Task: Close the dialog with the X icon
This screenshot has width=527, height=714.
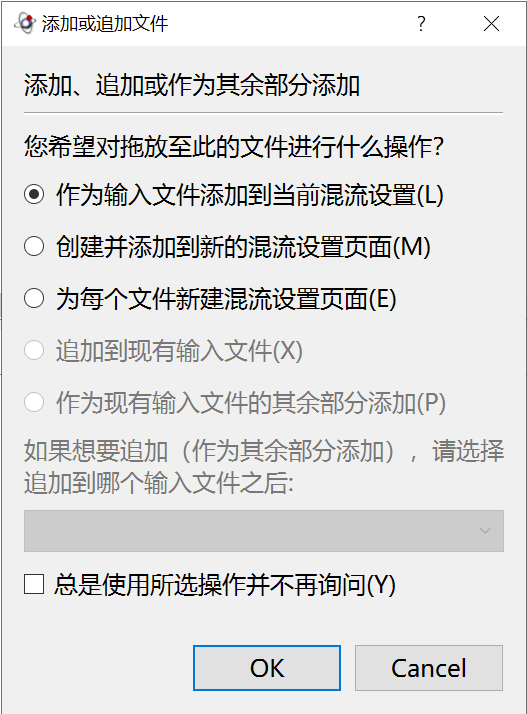Action: point(491,24)
